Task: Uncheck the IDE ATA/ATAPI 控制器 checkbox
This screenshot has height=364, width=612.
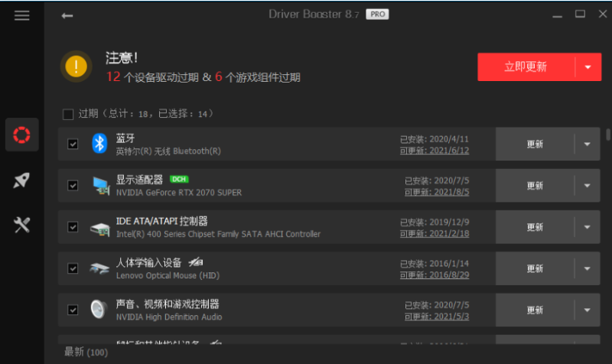Action: [x=73, y=227]
